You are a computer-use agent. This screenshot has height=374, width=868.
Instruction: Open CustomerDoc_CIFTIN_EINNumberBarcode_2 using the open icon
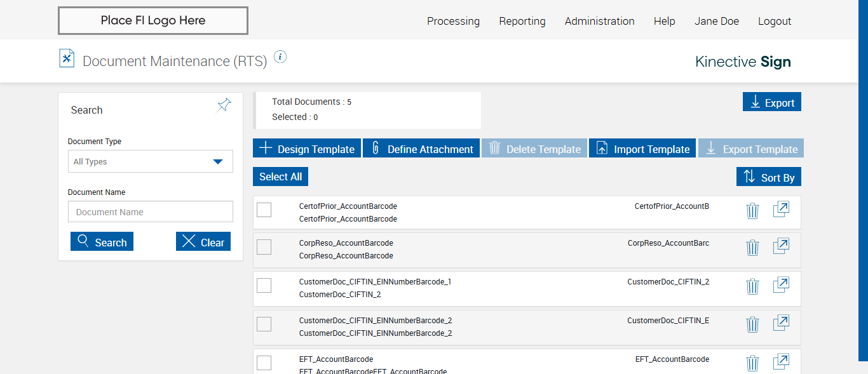pos(781,323)
